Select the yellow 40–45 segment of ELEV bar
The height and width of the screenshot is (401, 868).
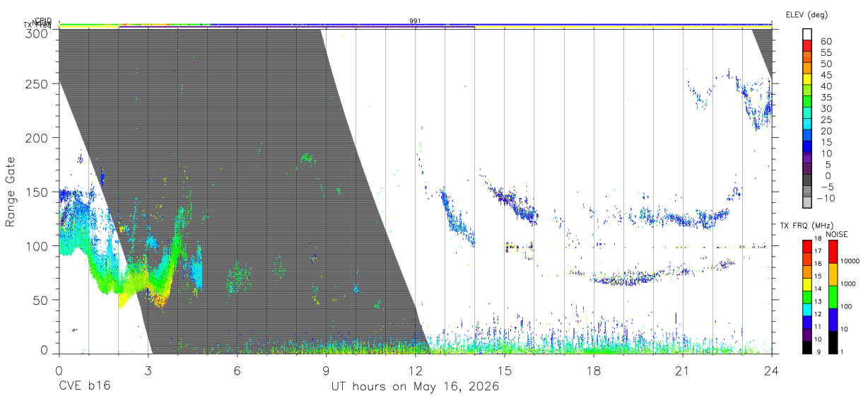(807, 81)
